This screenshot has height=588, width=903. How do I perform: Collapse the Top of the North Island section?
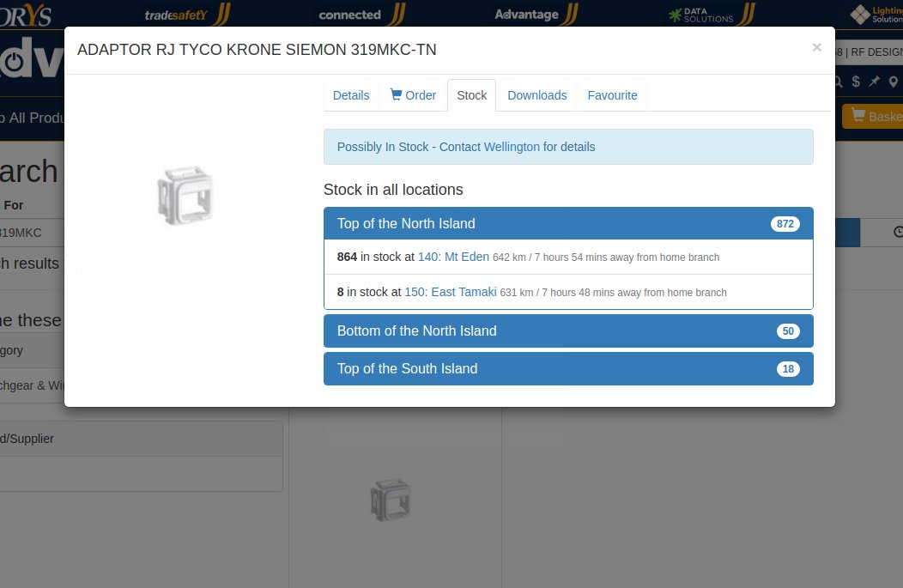tap(568, 223)
